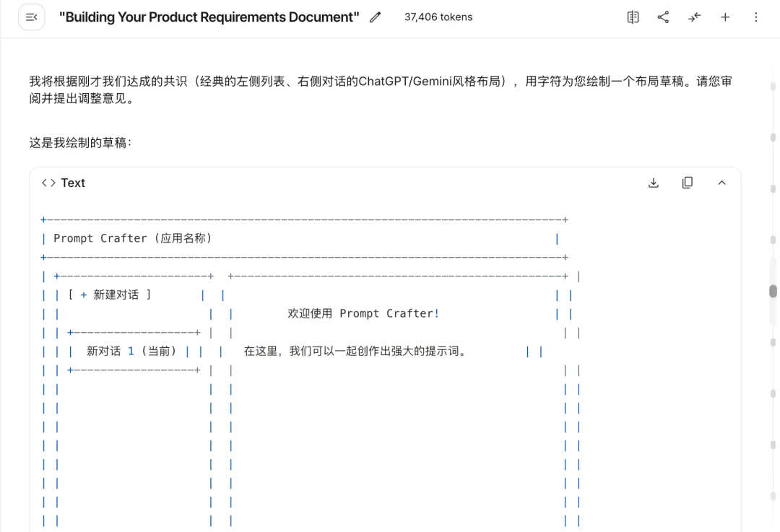Click the '37,406 tokens' counter
Screen dimensions: 780x532
click(438, 17)
